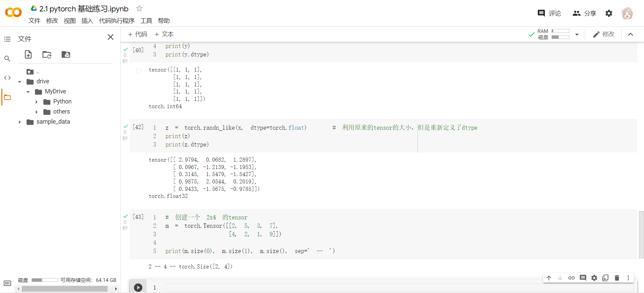This screenshot has height=293, width=644.
Task: Refresh the file browser list
Action: pos(47,54)
